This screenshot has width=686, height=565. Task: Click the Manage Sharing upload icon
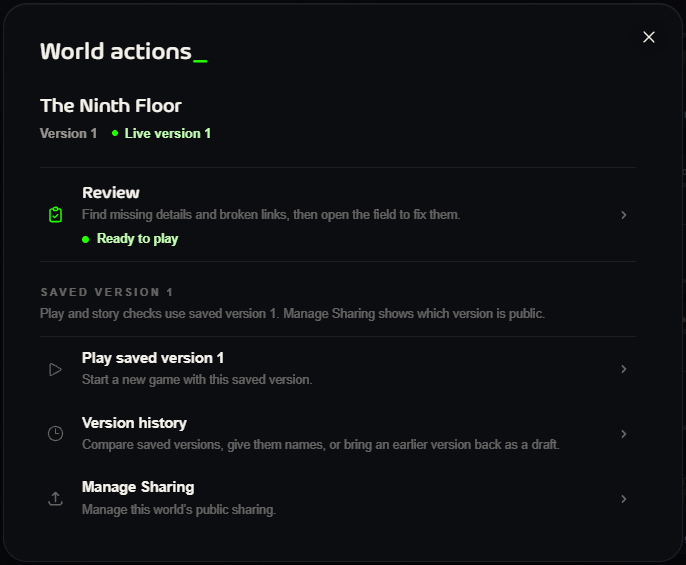point(56,498)
